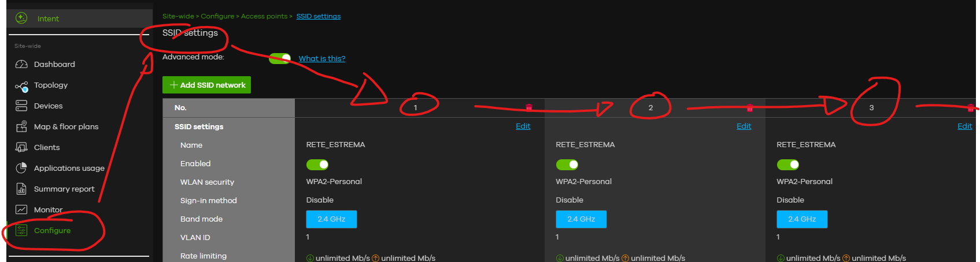Viewport: 980px width, 262px height.
Task: Select the 2.4 GHz band badge of SSID 3
Action: coord(802,219)
